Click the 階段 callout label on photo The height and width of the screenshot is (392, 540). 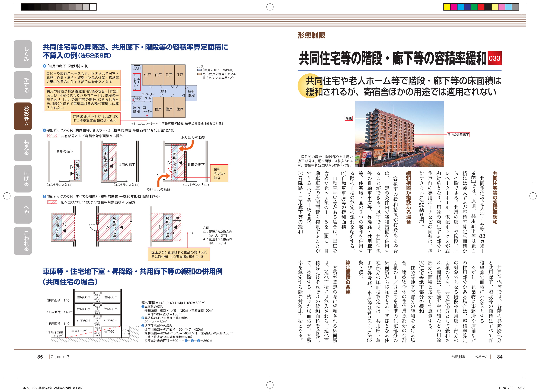(x=349, y=118)
